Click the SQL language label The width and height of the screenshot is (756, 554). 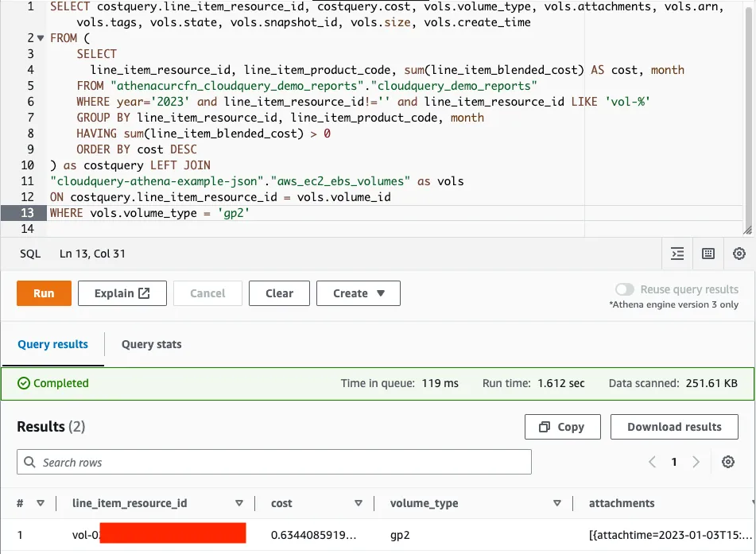pos(30,254)
